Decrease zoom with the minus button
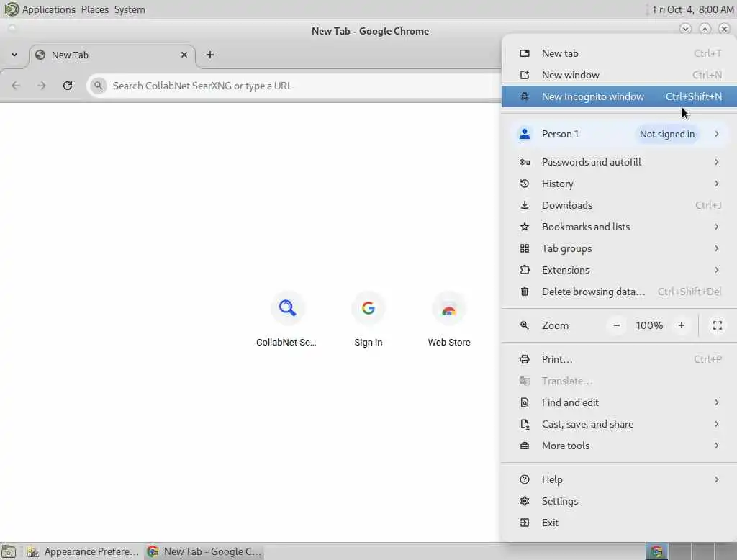 (x=617, y=325)
